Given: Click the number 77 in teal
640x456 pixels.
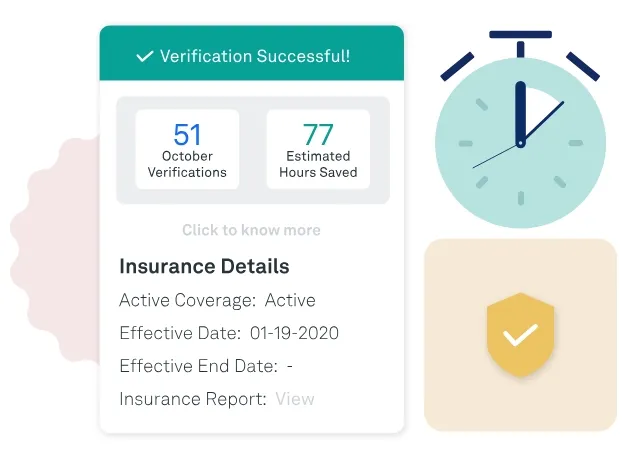Looking at the screenshot, I should 318,134.
